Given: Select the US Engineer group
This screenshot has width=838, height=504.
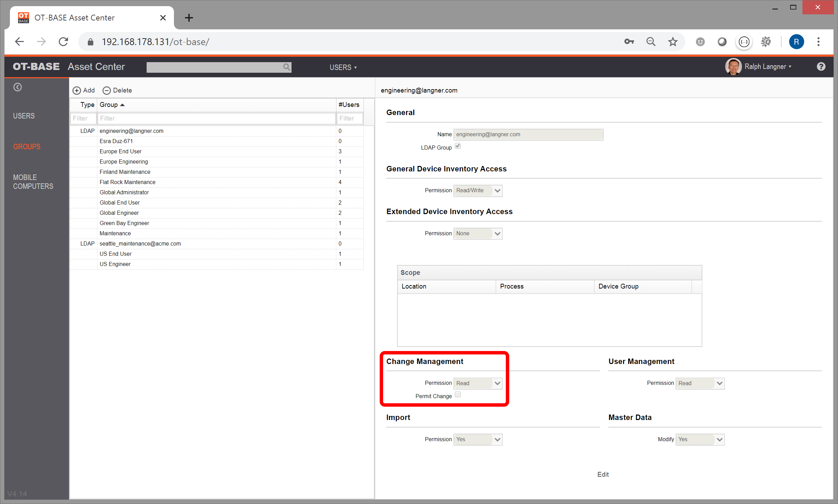Looking at the screenshot, I should point(217,264).
